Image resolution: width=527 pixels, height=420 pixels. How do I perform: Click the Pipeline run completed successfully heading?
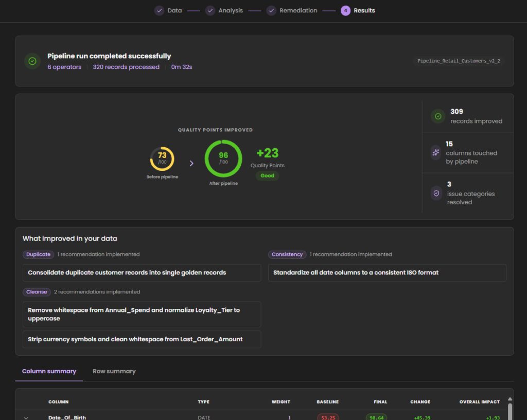pyautogui.click(x=109, y=56)
